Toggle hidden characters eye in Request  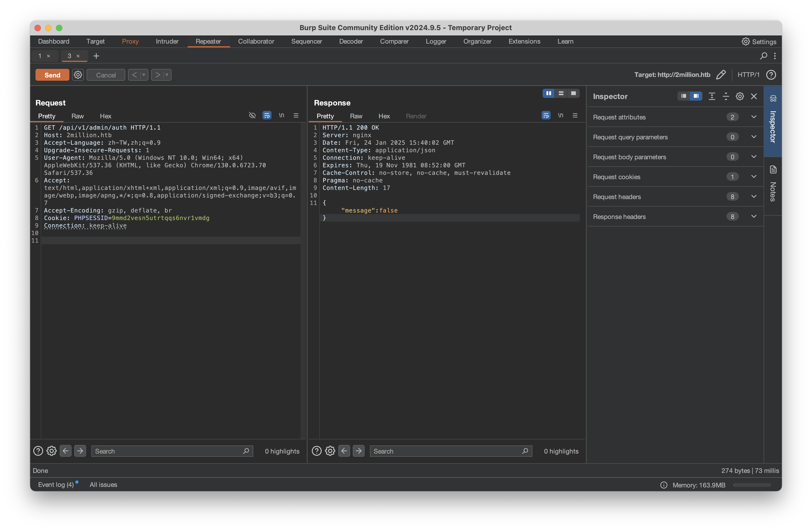(x=252, y=116)
